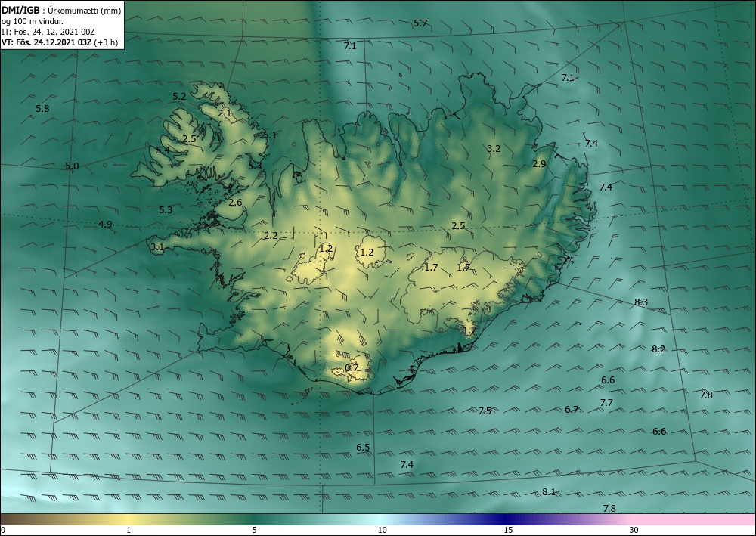
Task: Select the 3.2 value label
Action: pos(494,148)
